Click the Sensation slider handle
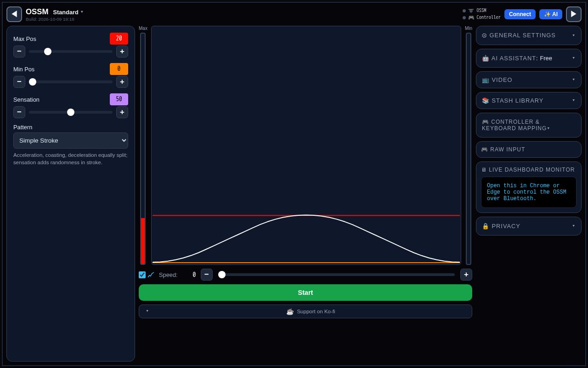This screenshot has width=588, height=368. click(x=71, y=112)
